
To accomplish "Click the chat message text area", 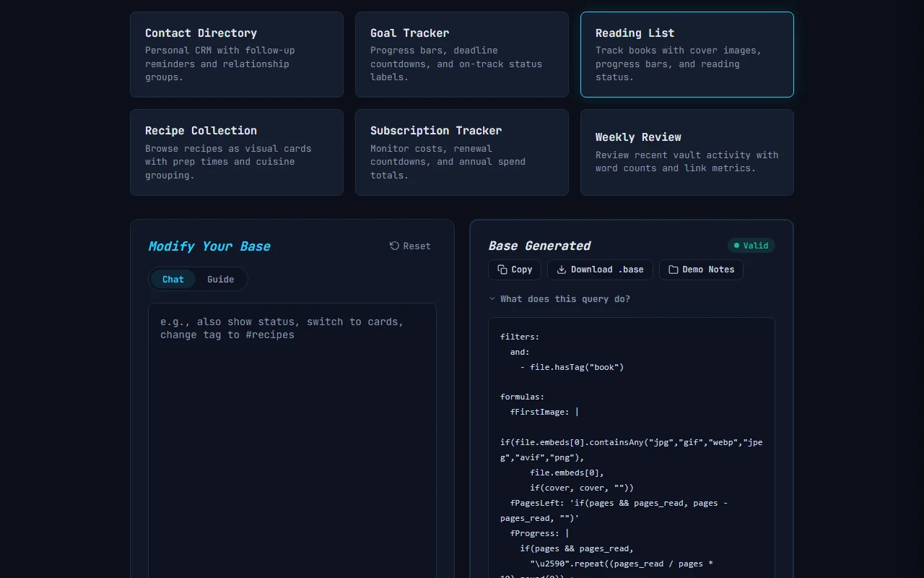I will (292, 433).
